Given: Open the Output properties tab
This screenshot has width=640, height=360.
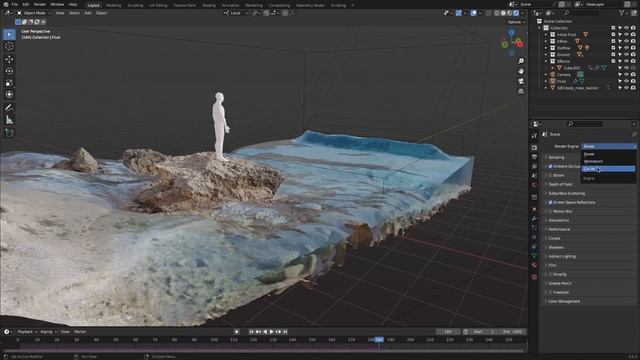Looking at the screenshot, I should tap(534, 157).
